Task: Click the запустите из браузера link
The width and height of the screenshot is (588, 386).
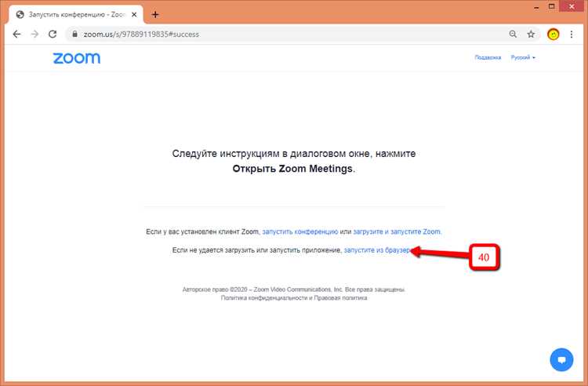Action: tap(379, 249)
